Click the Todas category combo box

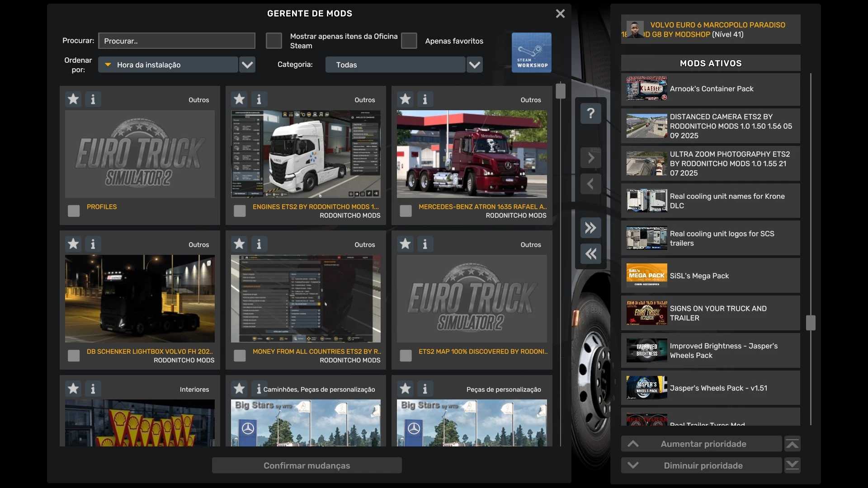coord(395,65)
